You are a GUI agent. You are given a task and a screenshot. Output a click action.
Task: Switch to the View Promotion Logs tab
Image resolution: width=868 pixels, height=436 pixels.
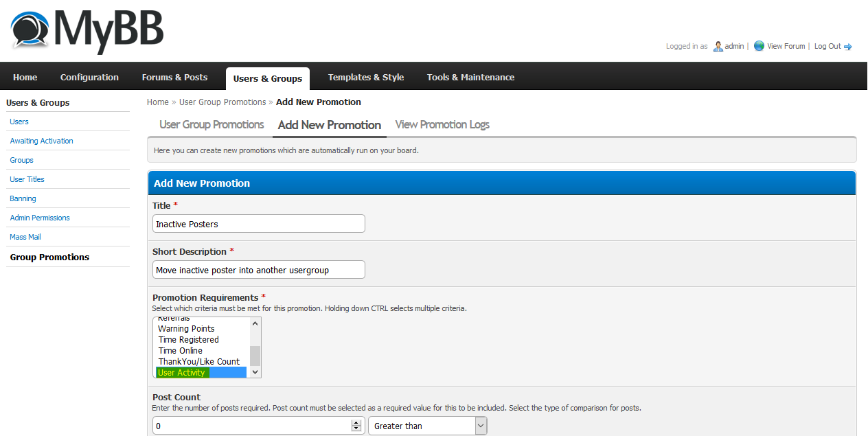(x=442, y=125)
